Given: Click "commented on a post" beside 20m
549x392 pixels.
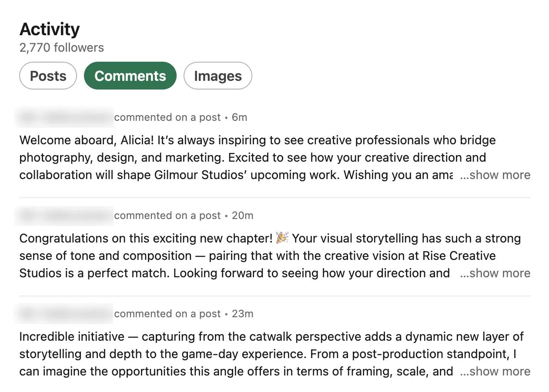Looking at the screenshot, I should [x=167, y=216].
